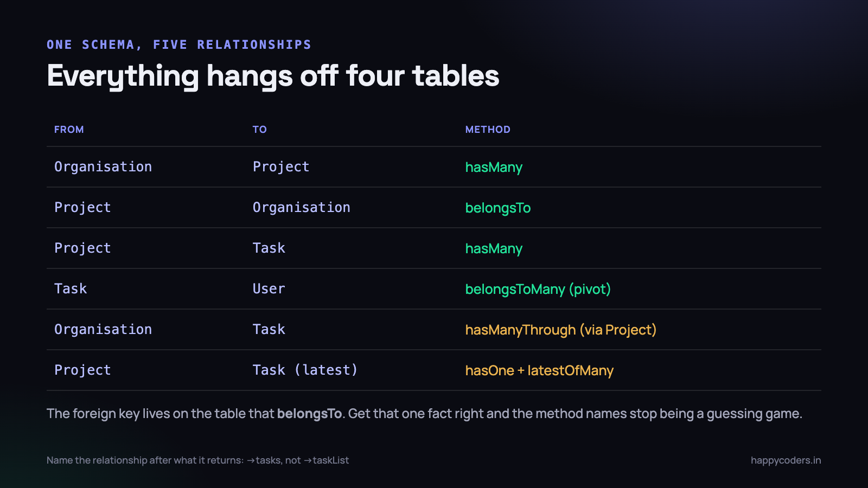Select the slide title 'Everything hangs off four tables'
868x488 pixels.
[273, 76]
